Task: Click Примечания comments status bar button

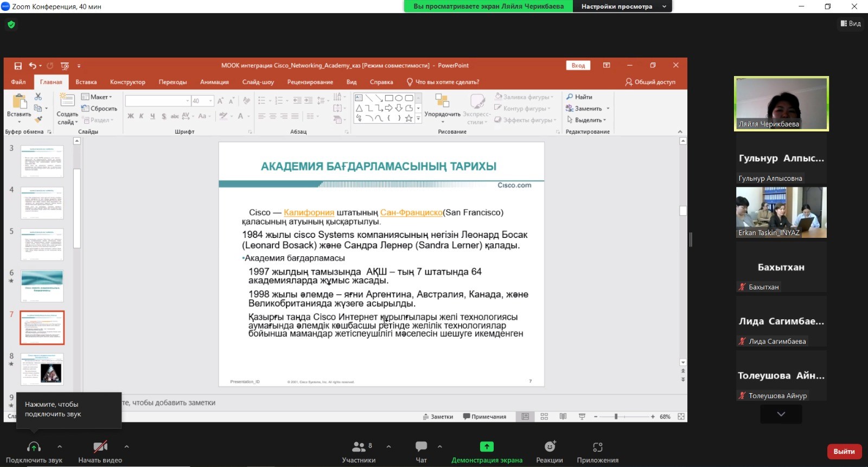Action: pyautogui.click(x=484, y=416)
